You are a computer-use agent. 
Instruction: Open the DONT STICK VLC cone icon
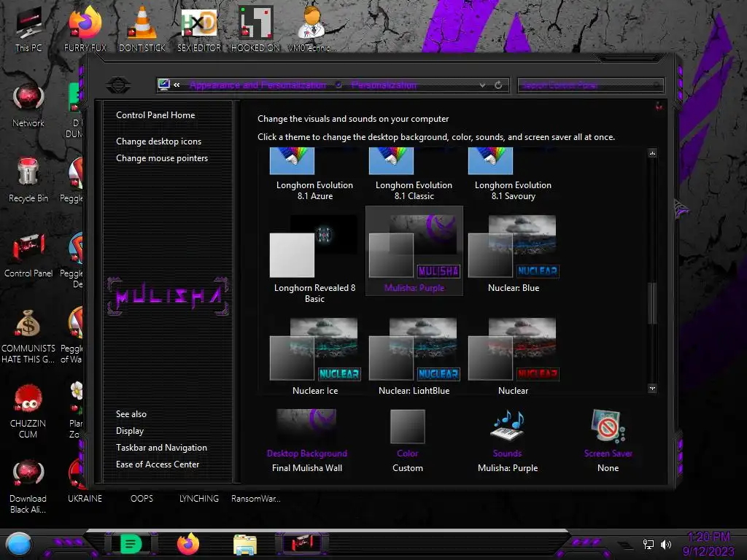(x=142, y=28)
